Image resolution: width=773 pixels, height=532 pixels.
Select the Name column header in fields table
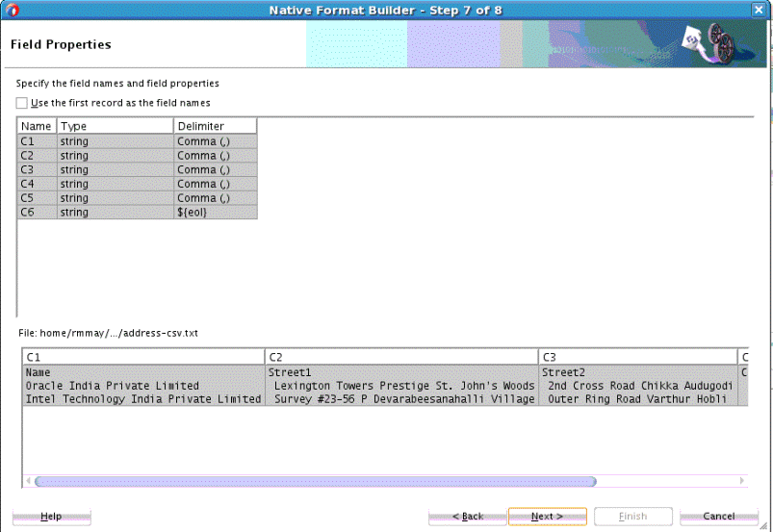click(x=37, y=126)
